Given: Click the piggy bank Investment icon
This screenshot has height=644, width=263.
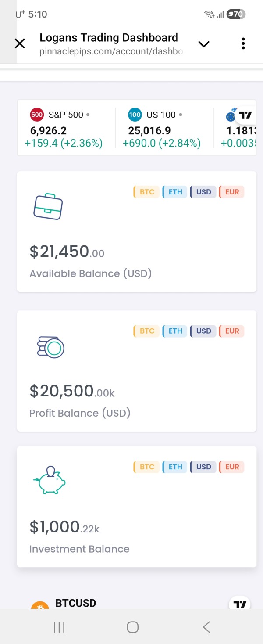Looking at the screenshot, I should point(50,480).
